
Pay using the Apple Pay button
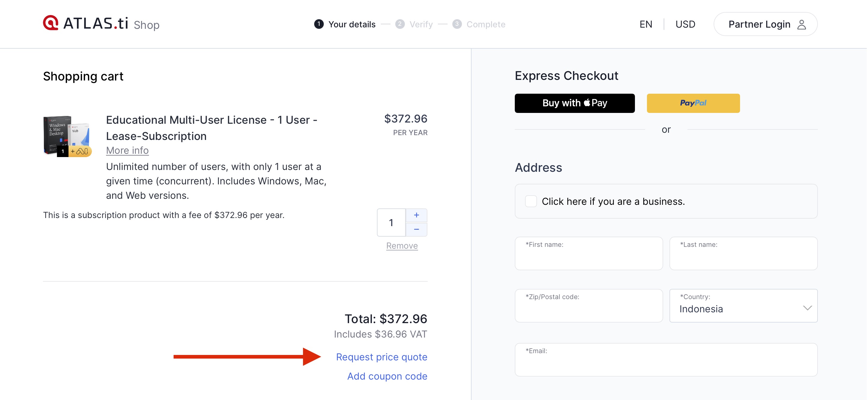(574, 103)
